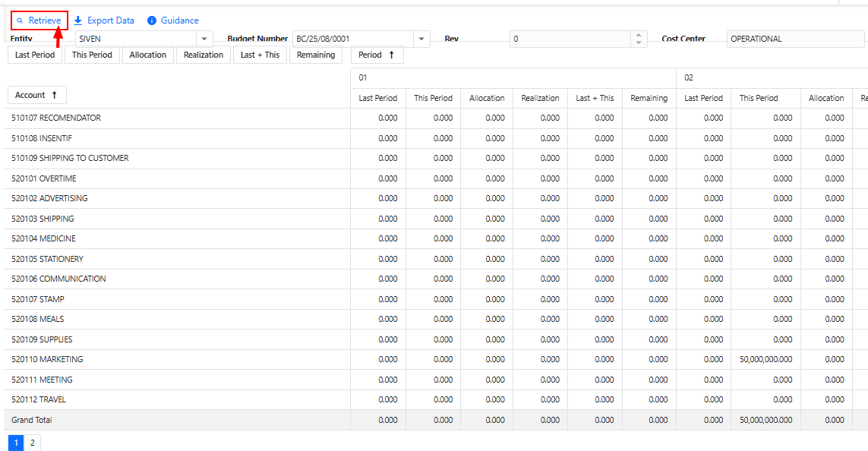Screen dimensions: 868x451
Task: Click the Retrieve button label
Action: pos(45,20)
